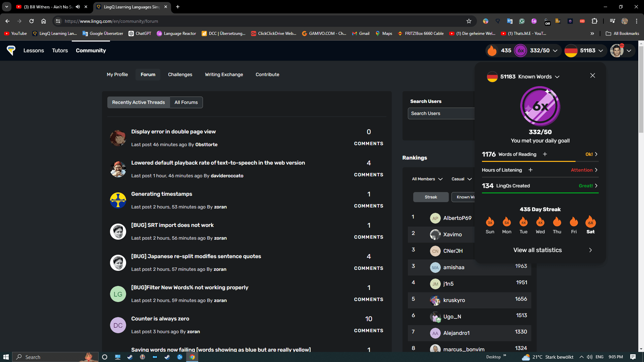644x362 pixels.
Task: Expand the profile menu chevron
Action: (x=629, y=51)
